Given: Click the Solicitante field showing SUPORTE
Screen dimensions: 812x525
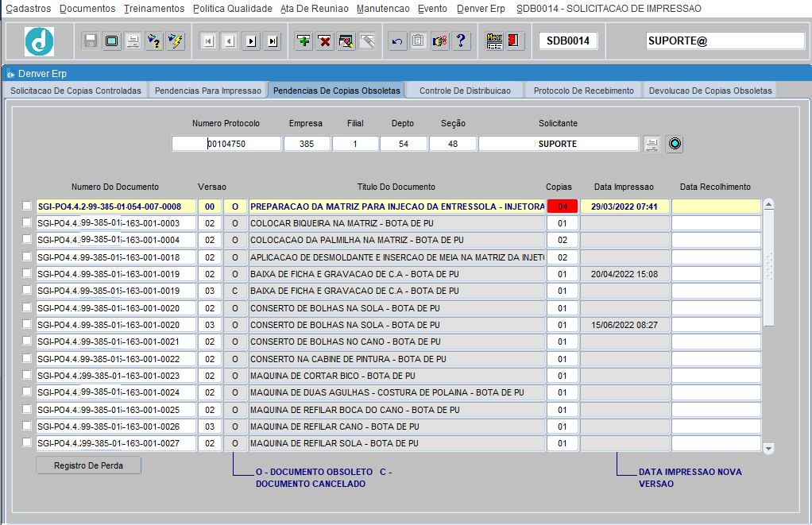Looking at the screenshot, I should (x=559, y=144).
